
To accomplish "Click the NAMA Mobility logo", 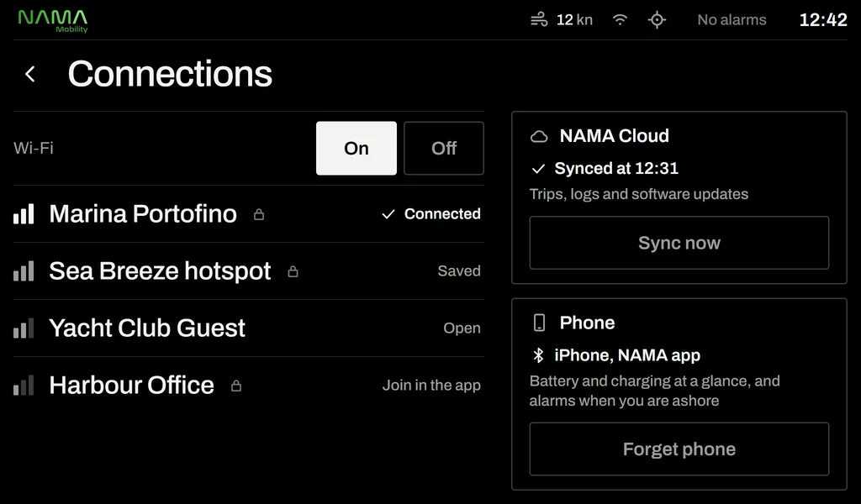I will [53, 21].
